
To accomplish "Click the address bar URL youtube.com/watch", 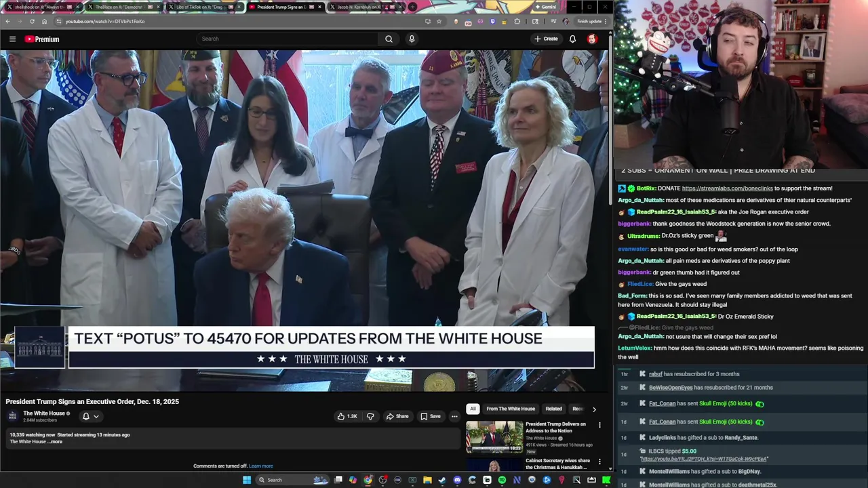I will click(105, 21).
